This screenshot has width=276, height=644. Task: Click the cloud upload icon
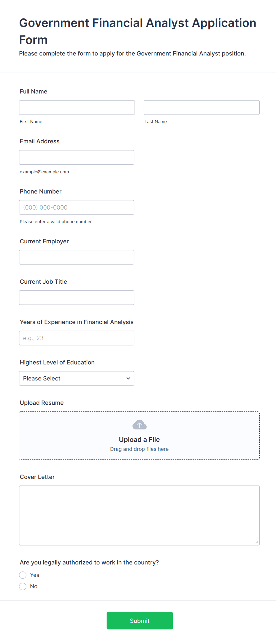[139, 425]
